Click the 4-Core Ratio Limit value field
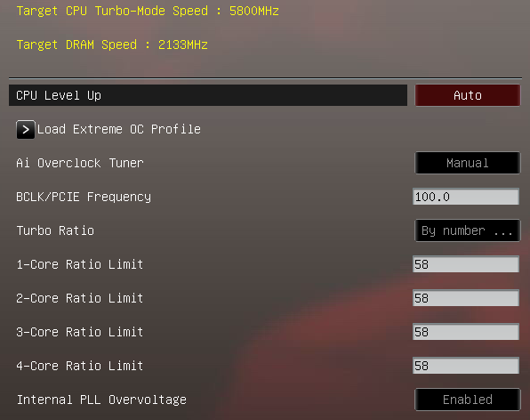530x420 pixels. pos(466,366)
